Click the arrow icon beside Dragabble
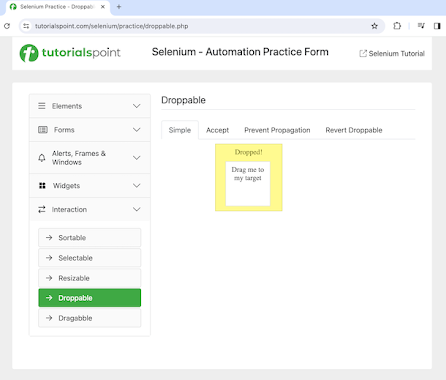446x380 pixels. 49,318
